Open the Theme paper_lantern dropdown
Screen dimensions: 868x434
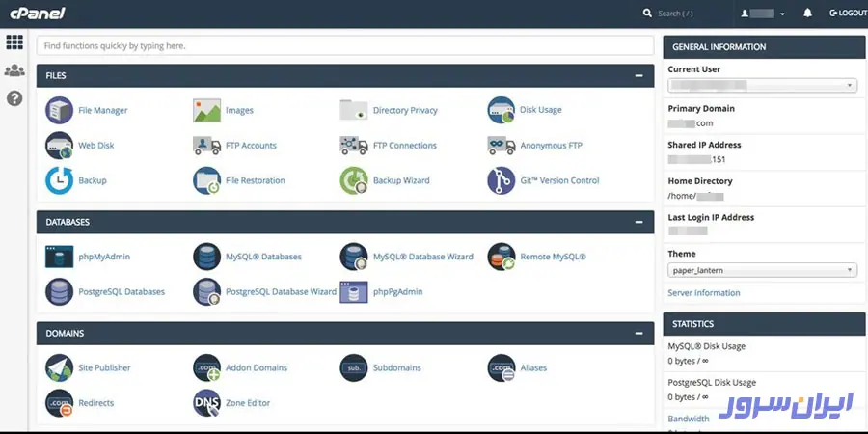762,270
